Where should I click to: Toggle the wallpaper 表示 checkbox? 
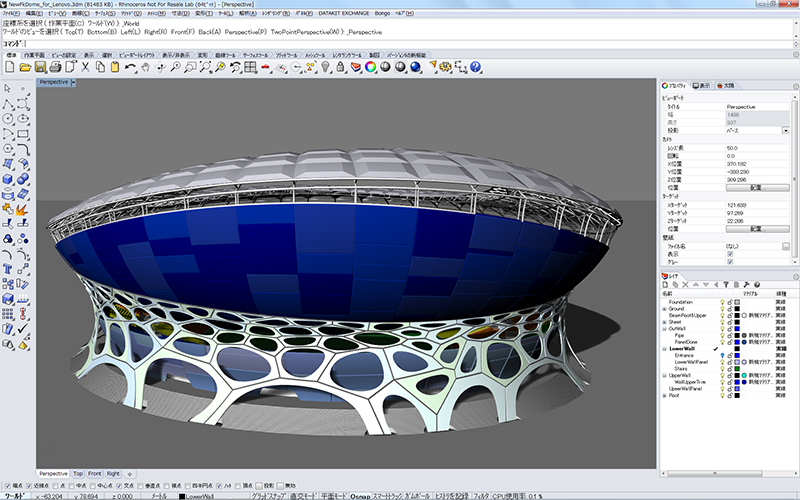tap(730, 254)
